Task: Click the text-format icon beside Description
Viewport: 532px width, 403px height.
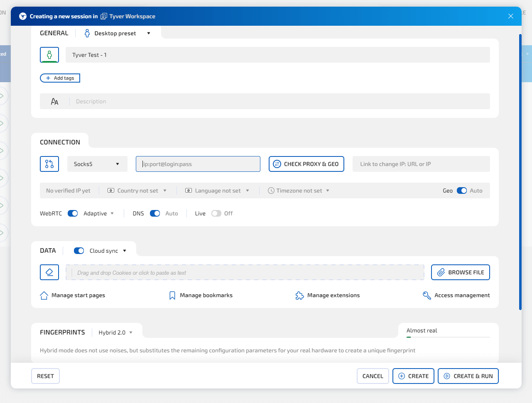Action: tap(54, 101)
